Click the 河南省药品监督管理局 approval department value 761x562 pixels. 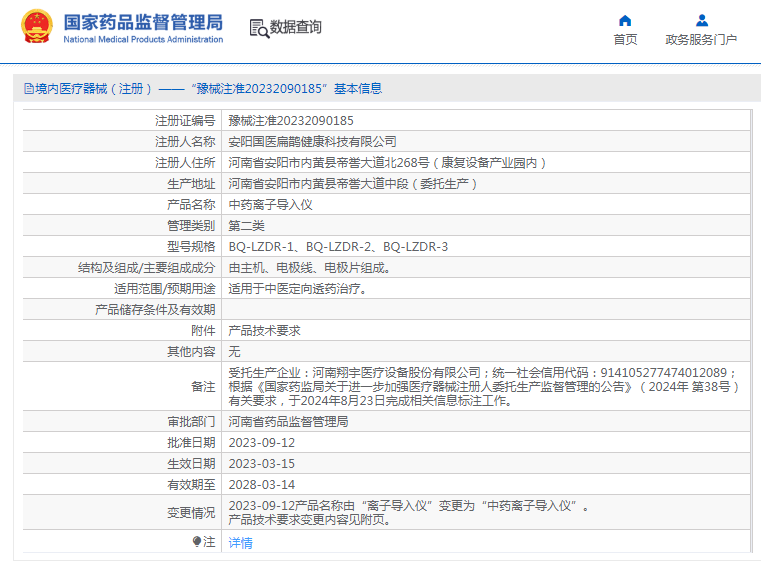click(x=288, y=422)
